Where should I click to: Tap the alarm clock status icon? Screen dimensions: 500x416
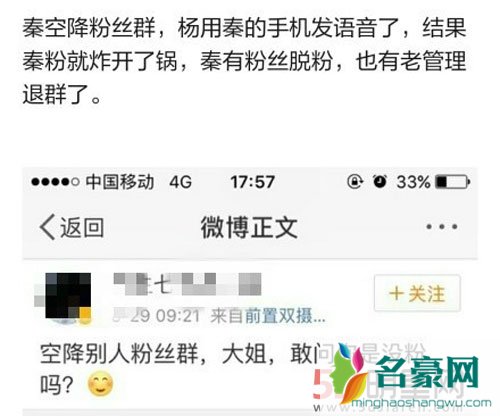pos(380,182)
